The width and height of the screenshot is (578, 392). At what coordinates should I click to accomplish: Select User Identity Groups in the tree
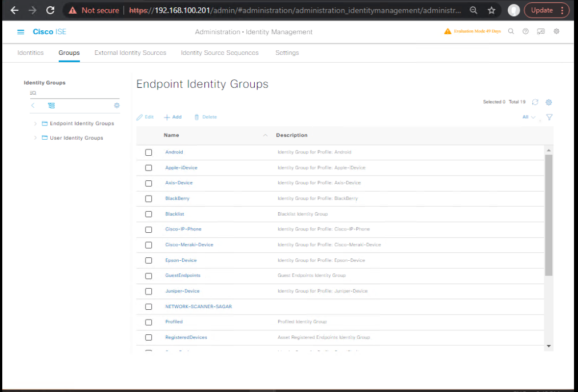click(77, 138)
